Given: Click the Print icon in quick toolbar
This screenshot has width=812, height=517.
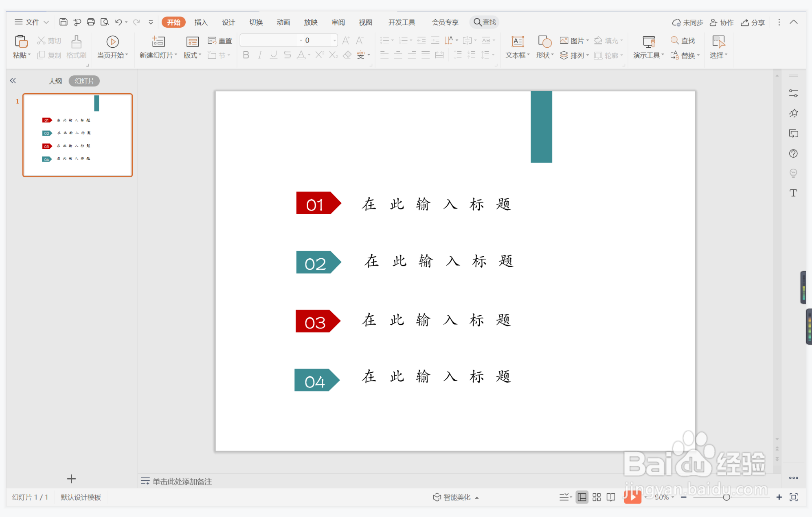Looking at the screenshot, I should [x=91, y=22].
